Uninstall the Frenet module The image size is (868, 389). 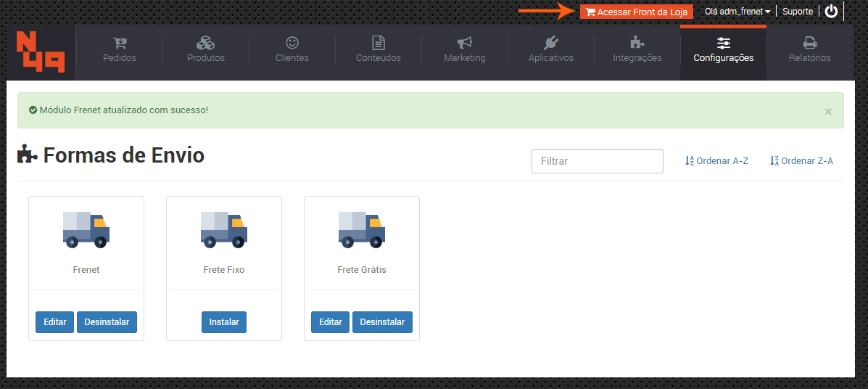point(107,322)
